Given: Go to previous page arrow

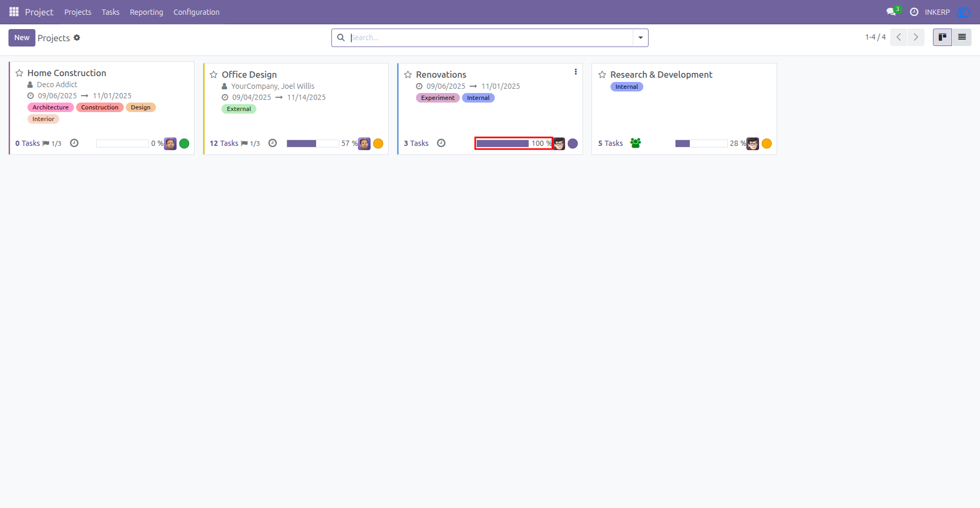Looking at the screenshot, I should (x=899, y=38).
